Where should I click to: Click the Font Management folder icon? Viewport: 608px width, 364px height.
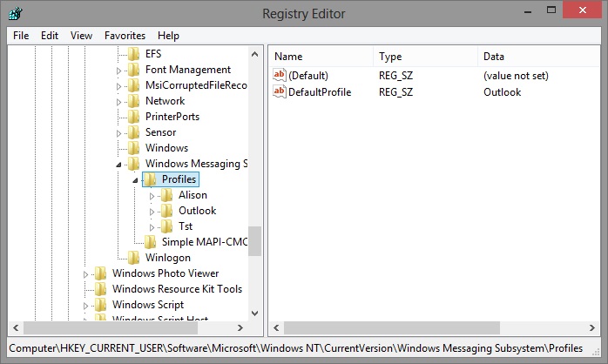coord(134,70)
